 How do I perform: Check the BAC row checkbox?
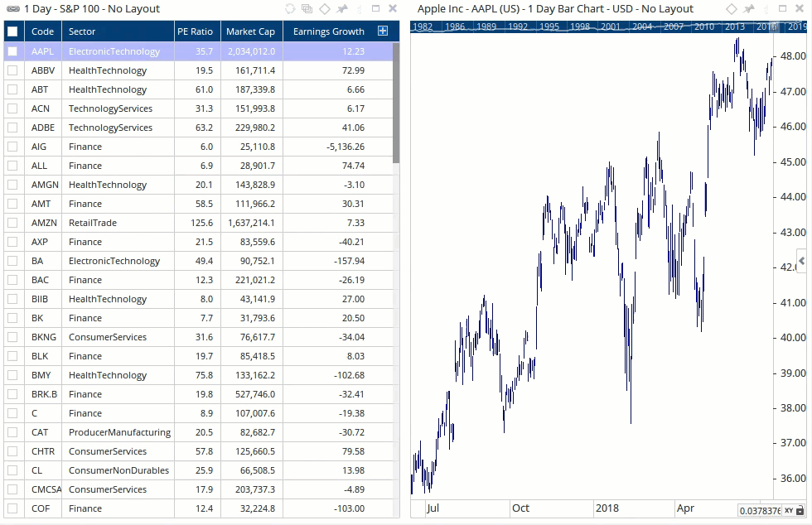tap(12, 280)
